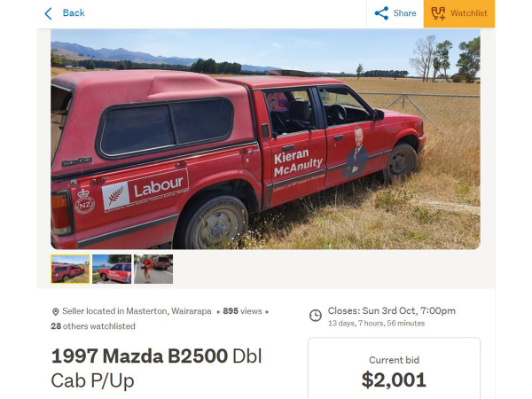The height and width of the screenshot is (399, 532).
Task: Select the first highlighted photo thumbnail
Action: point(70,269)
